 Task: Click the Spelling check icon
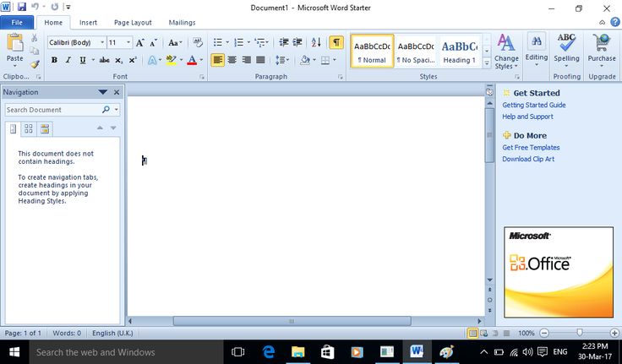click(x=566, y=43)
